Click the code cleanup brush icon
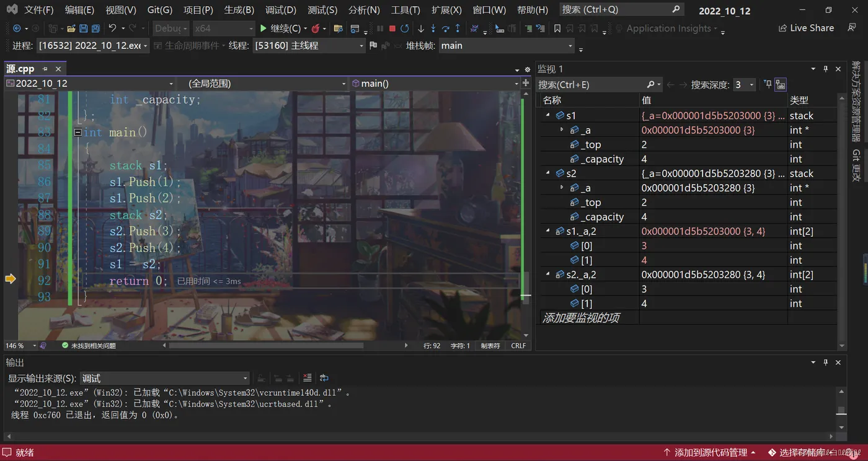Image resolution: width=868 pixels, height=461 pixels. [x=43, y=346]
